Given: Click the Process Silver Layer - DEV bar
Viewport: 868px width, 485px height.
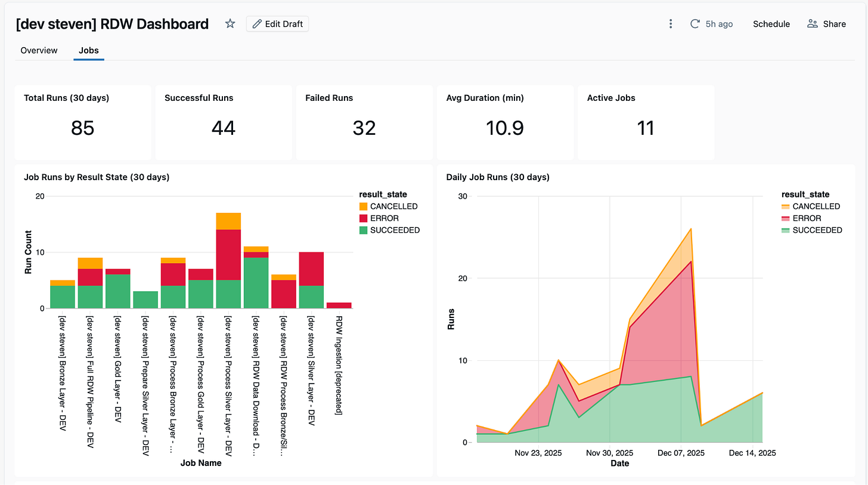Looking at the screenshot, I should [x=228, y=260].
